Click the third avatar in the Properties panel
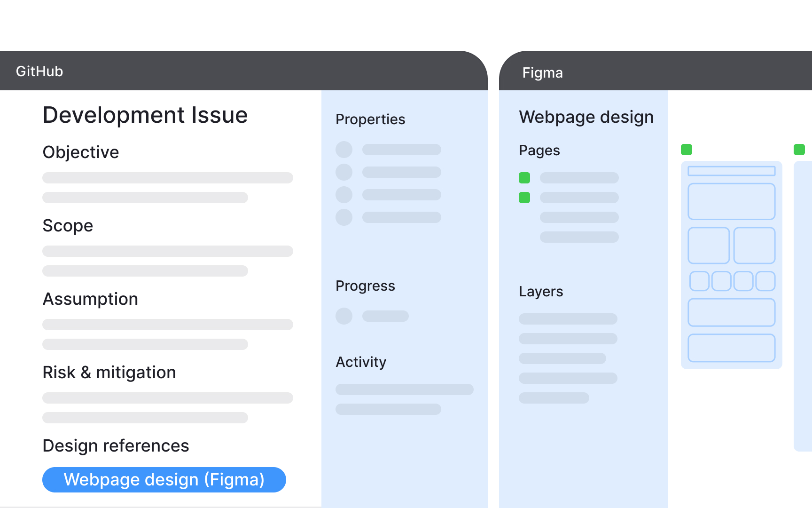The image size is (812, 508). click(x=344, y=195)
